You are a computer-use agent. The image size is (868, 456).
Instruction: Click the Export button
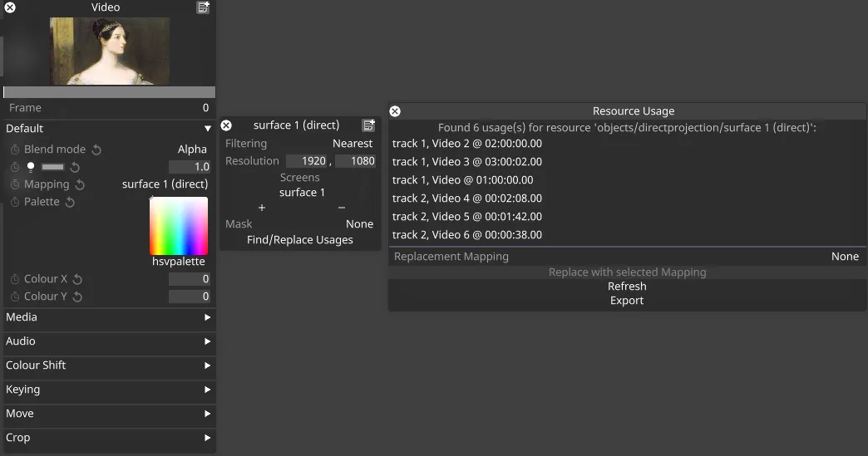click(627, 301)
